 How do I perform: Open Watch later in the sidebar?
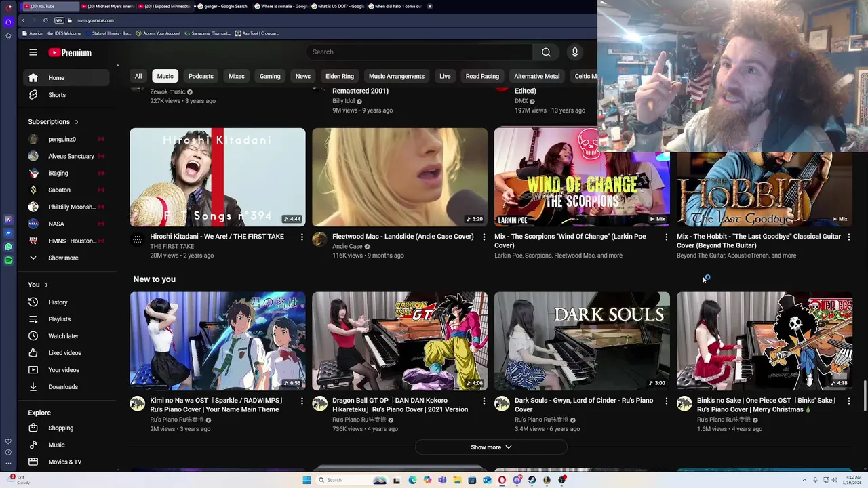pyautogui.click(x=66, y=336)
